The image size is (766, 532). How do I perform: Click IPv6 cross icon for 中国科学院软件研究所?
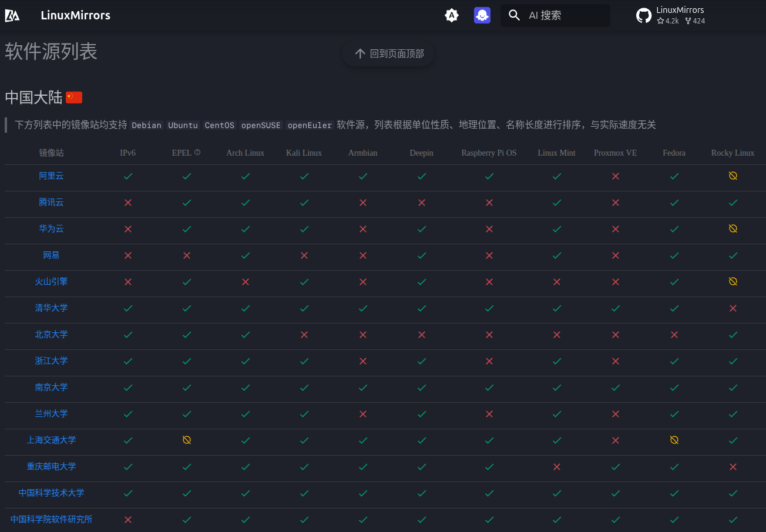pos(128,520)
